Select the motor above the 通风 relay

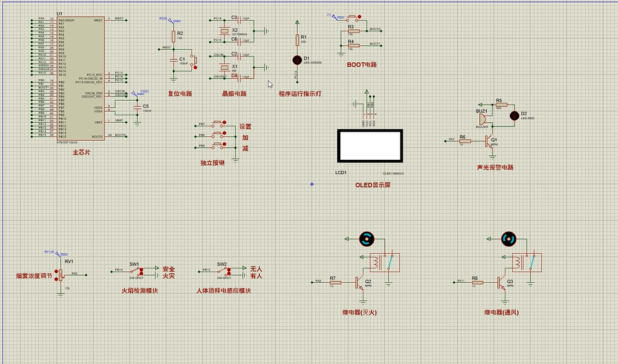[509, 239]
